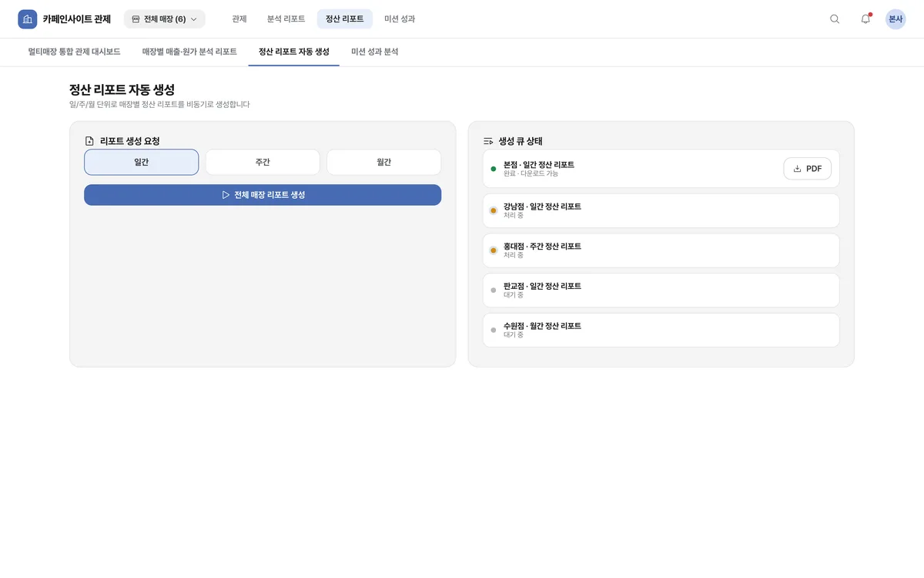Click the 홍대점 · 주간 정산 리포트 row text
Image resolution: width=924 pixels, height=578 pixels.
[x=542, y=247]
